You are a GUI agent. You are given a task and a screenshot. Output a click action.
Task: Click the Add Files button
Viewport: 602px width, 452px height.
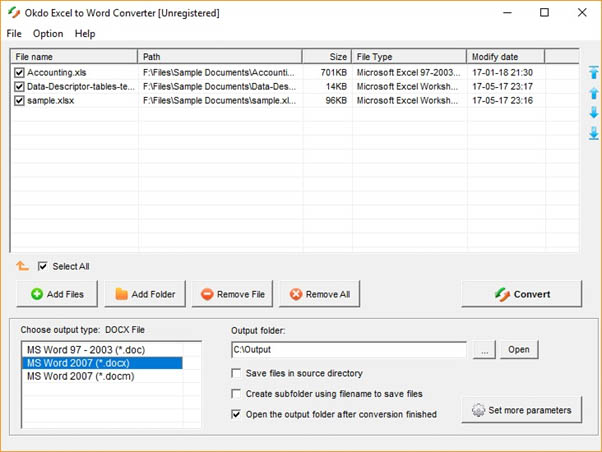click(x=57, y=294)
